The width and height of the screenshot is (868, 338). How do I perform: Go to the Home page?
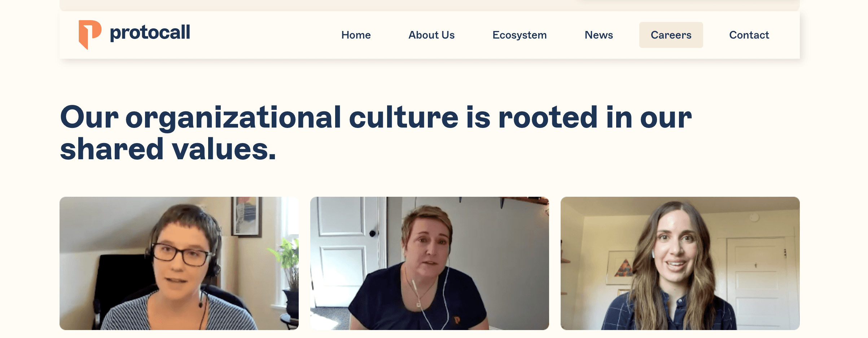click(356, 35)
